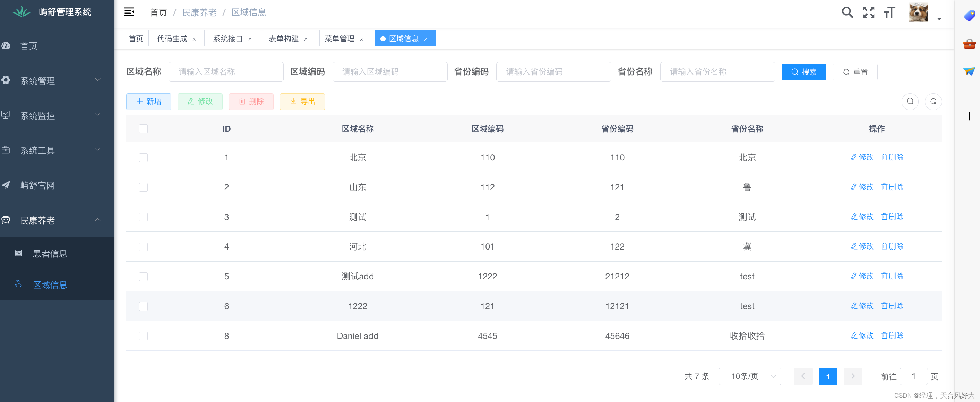Check the row for 北京
The image size is (980, 402).
[x=144, y=157]
